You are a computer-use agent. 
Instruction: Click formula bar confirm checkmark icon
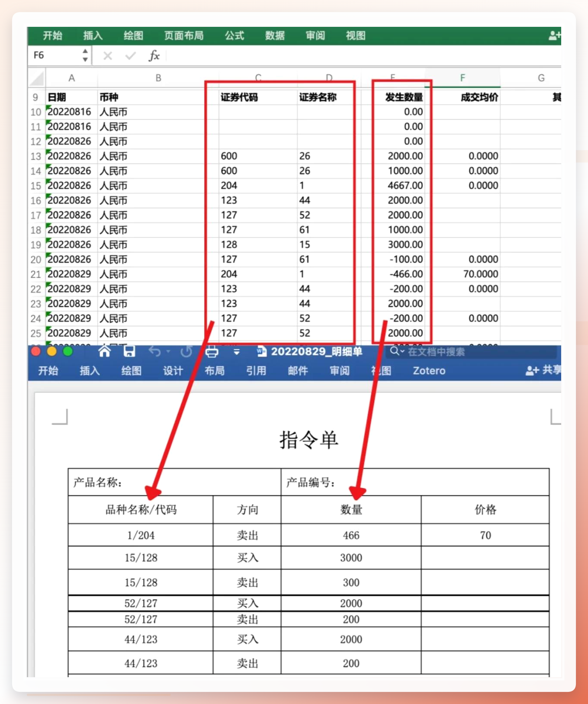[x=130, y=56]
